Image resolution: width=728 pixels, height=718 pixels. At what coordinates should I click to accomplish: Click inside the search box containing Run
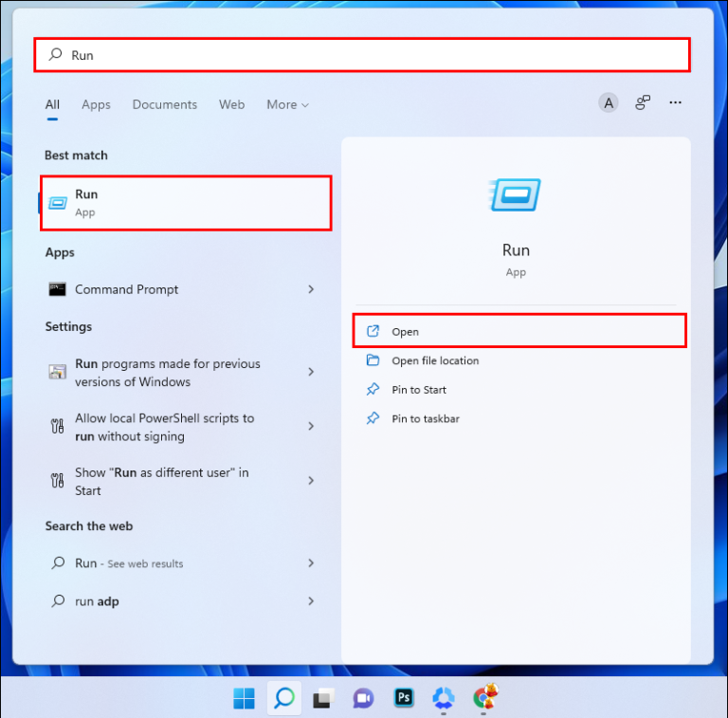coord(362,55)
